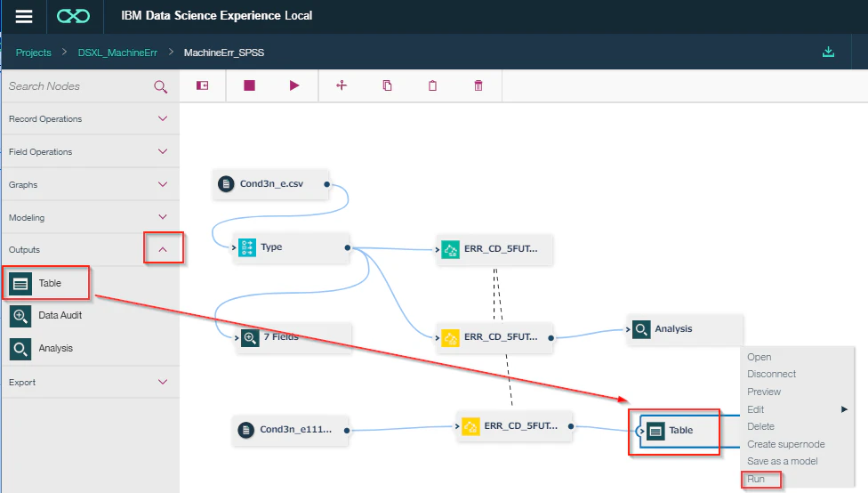Choose Disconnect in context menu

771,375
